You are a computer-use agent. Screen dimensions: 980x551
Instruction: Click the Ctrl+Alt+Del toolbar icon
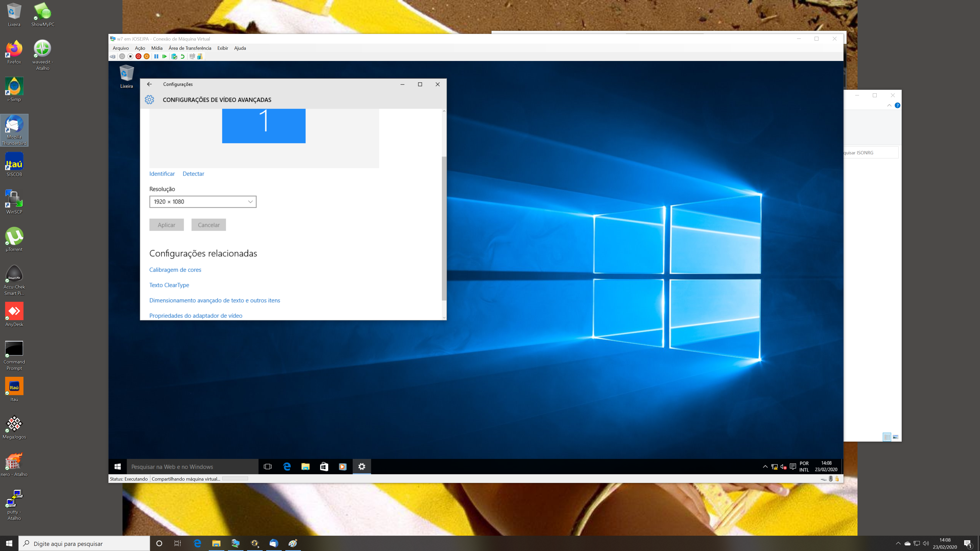[113, 56]
